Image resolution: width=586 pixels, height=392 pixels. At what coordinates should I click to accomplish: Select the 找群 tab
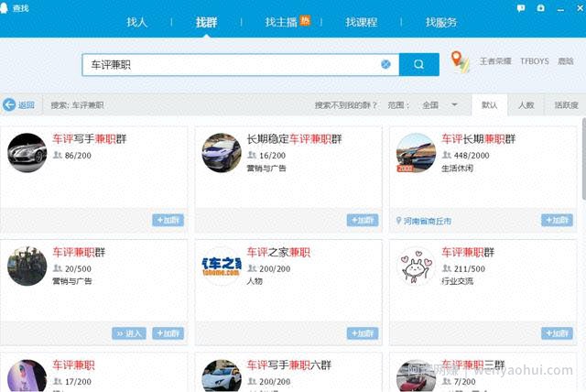(206, 22)
